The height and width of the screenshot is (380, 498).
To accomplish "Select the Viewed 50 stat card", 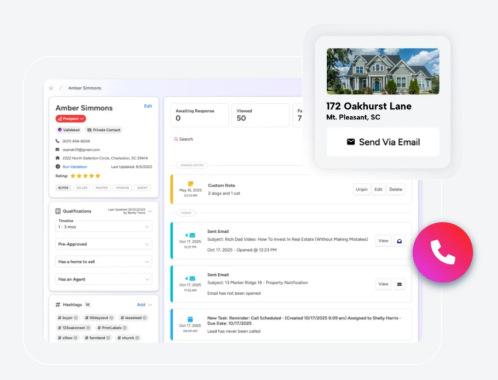I will (x=261, y=115).
